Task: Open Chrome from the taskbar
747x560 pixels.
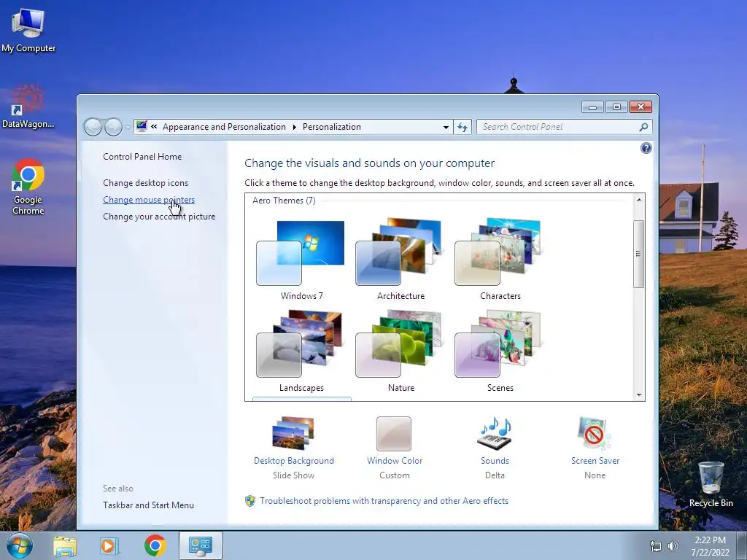Action: [155, 545]
